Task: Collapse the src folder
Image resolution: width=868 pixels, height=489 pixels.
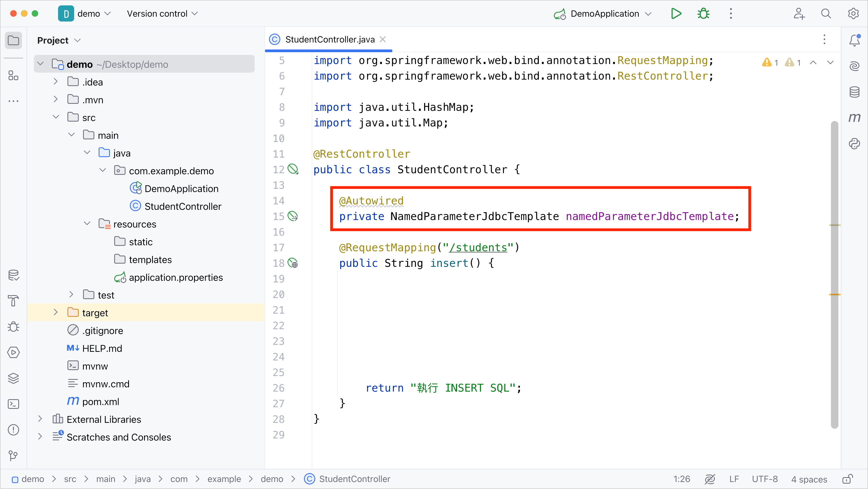Action: [x=56, y=117]
